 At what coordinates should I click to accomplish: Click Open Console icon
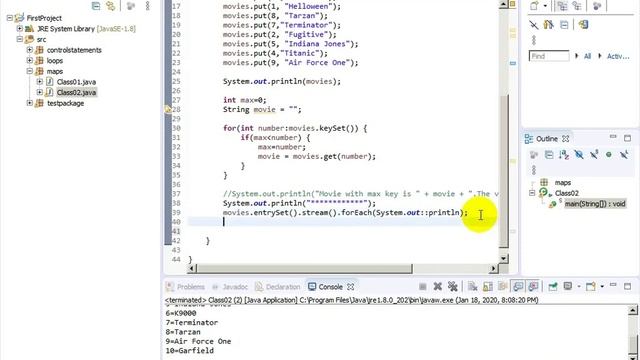pyautogui.click(x=591, y=287)
